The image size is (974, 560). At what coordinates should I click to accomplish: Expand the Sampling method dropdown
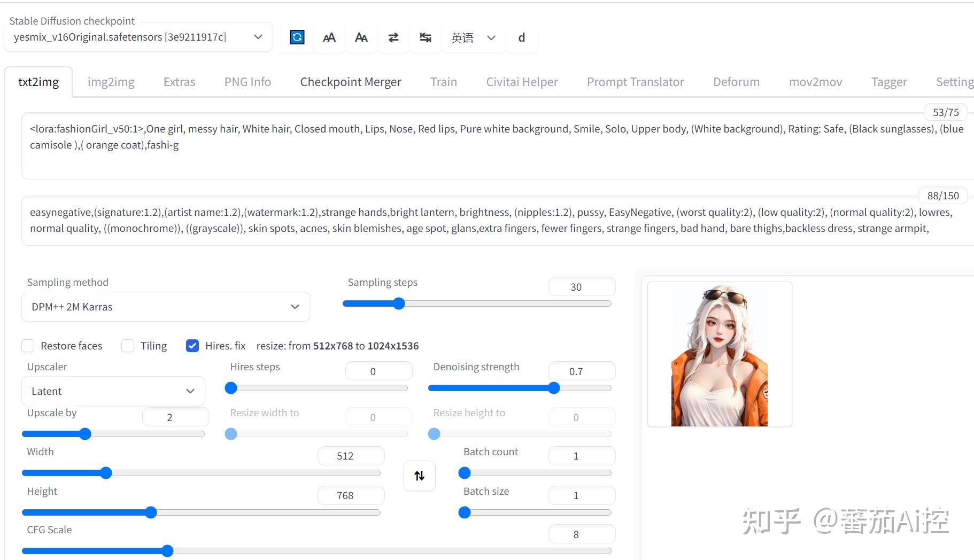[x=165, y=307]
